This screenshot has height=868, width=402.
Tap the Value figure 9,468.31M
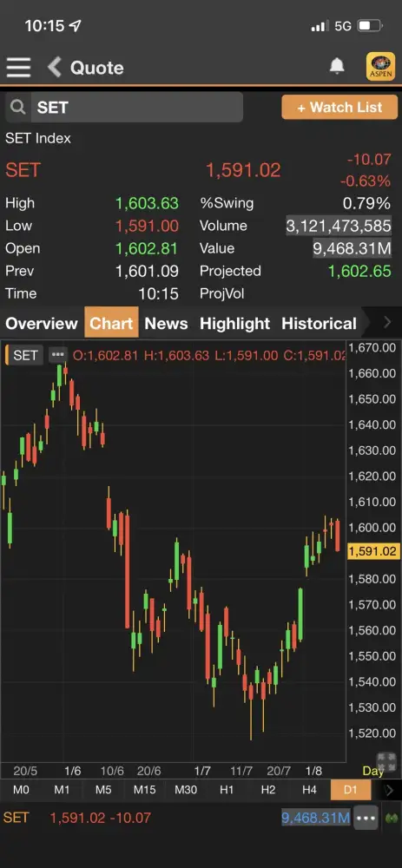(353, 248)
